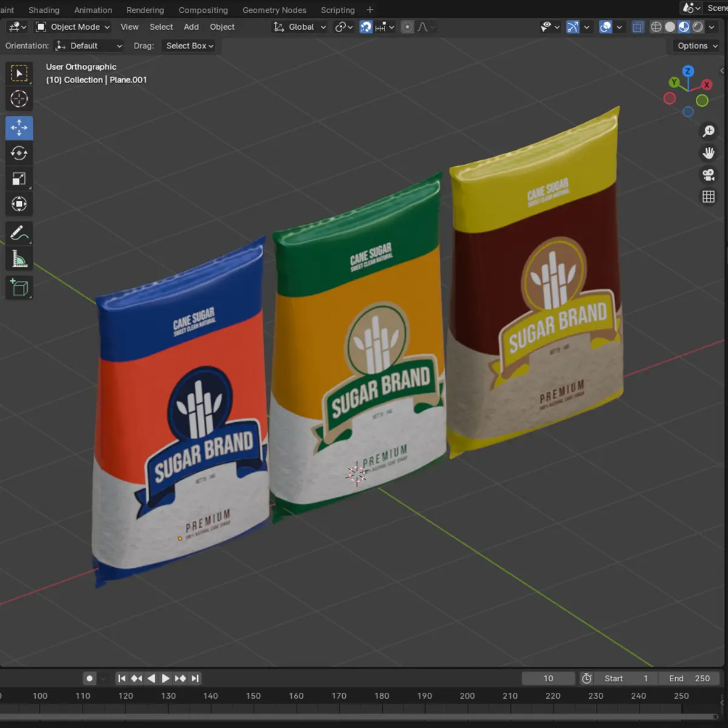Click the Z axis on navigation gizmo
728x728 pixels.
click(x=688, y=71)
